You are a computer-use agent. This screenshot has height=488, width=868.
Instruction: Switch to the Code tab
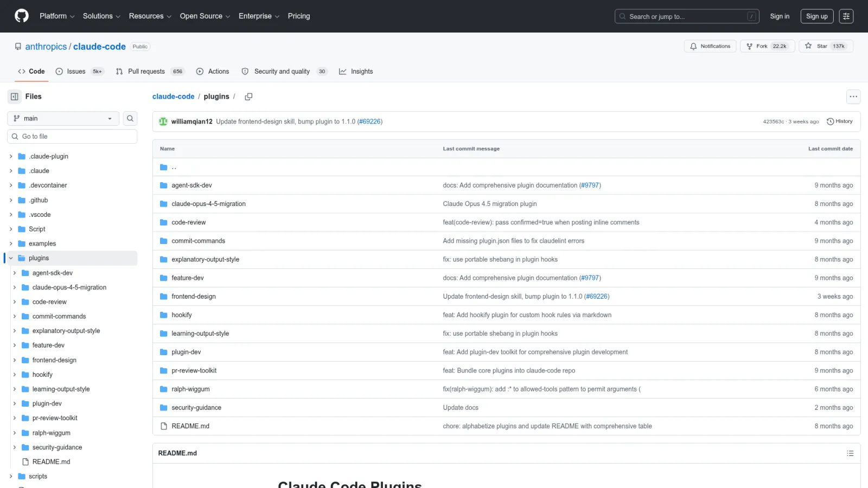pyautogui.click(x=31, y=72)
